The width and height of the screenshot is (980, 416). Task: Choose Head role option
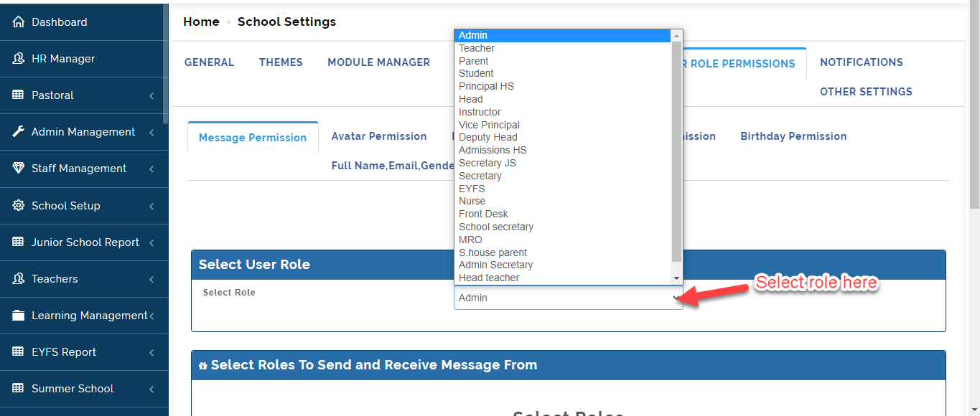tap(562, 99)
